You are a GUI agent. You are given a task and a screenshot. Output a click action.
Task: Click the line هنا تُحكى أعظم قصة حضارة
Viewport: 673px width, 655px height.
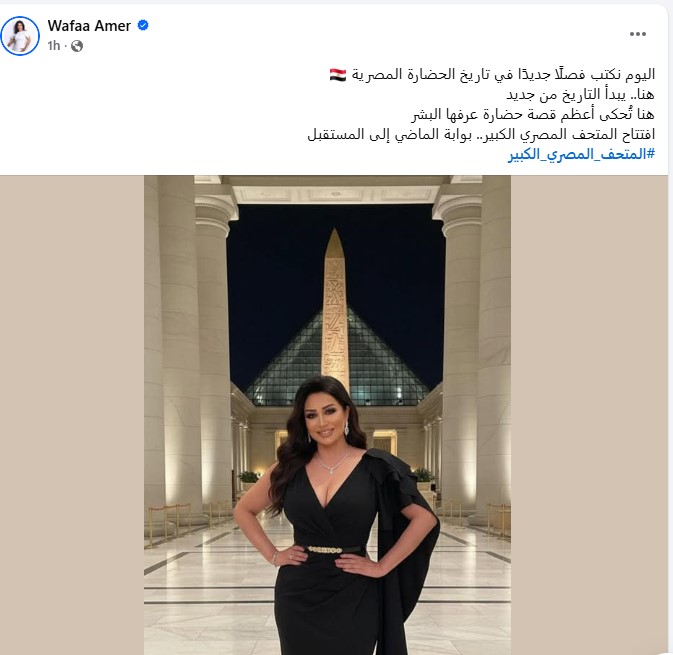click(533, 114)
